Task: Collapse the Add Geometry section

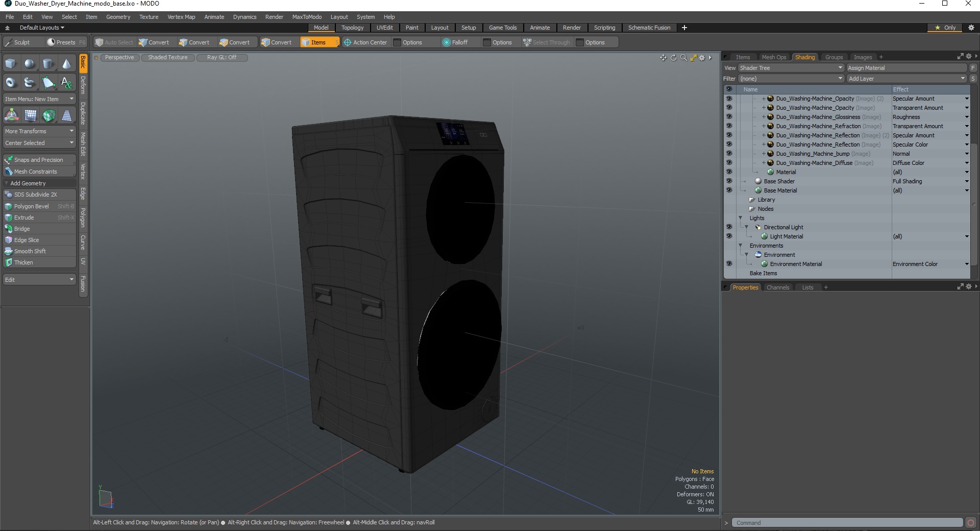Action: click(6, 183)
